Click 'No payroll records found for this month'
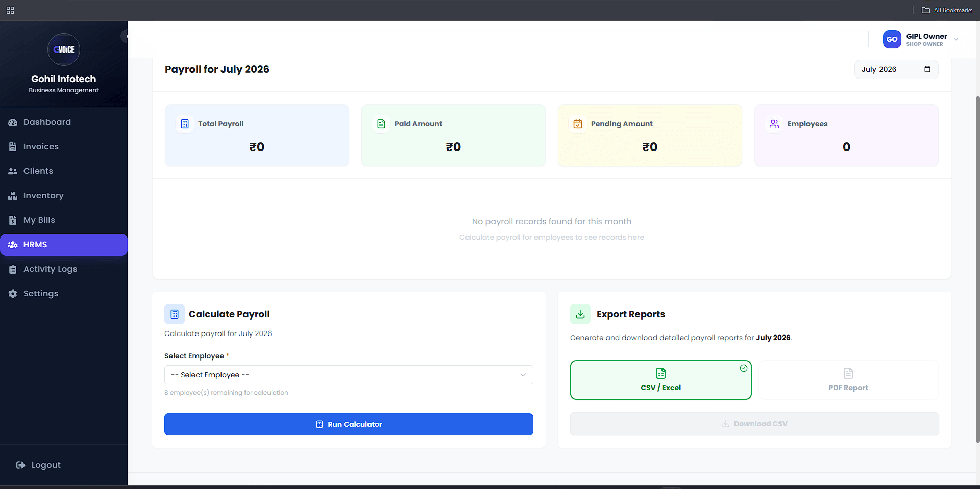The height and width of the screenshot is (489, 980). pos(552,222)
